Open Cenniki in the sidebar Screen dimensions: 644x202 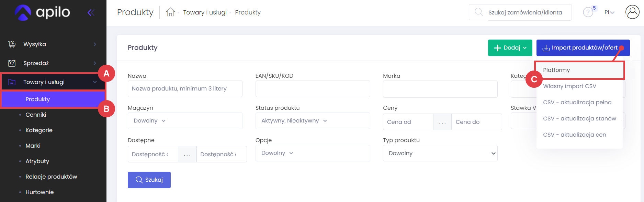(x=36, y=115)
